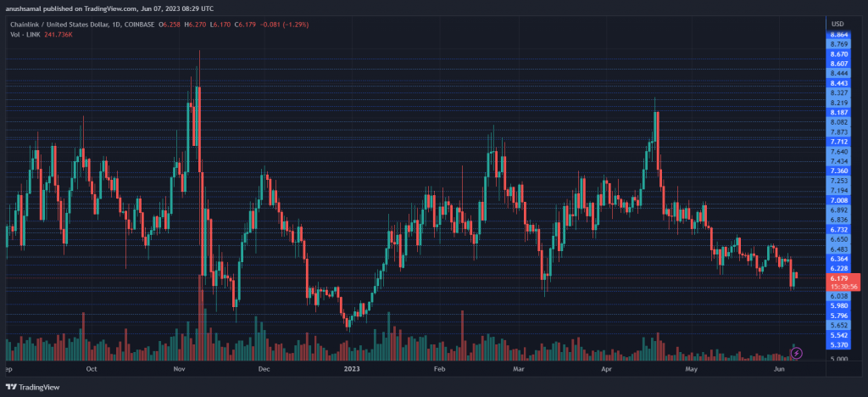Click the 7.008 price level label
This screenshot has height=397, width=868.
coord(837,200)
